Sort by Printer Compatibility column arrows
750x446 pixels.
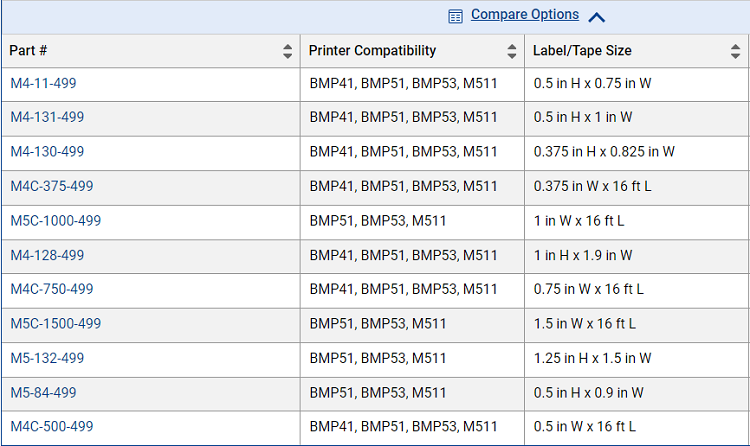pyautogui.click(x=511, y=51)
